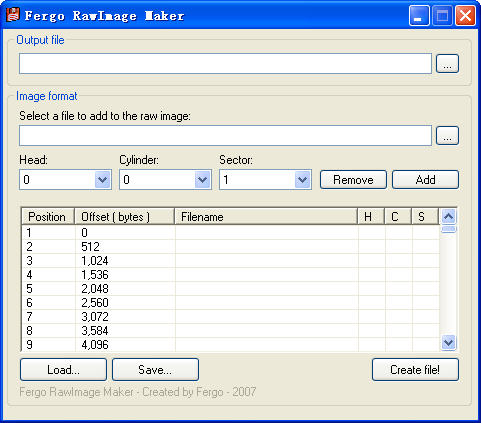481x423 pixels.
Task: Click the Filename column header
Action: [266, 217]
